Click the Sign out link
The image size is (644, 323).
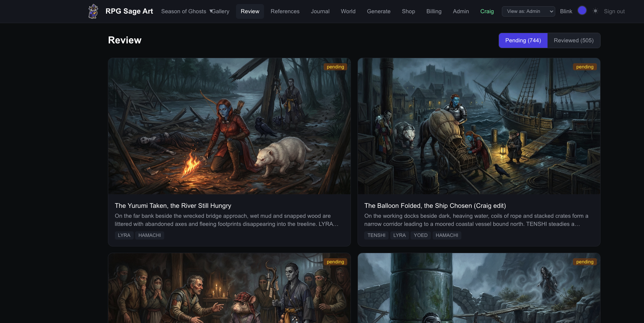click(x=614, y=11)
